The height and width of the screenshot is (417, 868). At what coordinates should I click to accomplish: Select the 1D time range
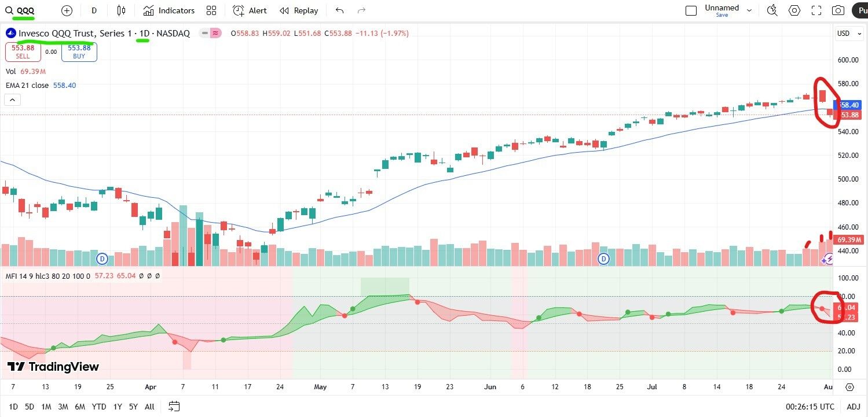pyautogui.click(x=13, y=407)
